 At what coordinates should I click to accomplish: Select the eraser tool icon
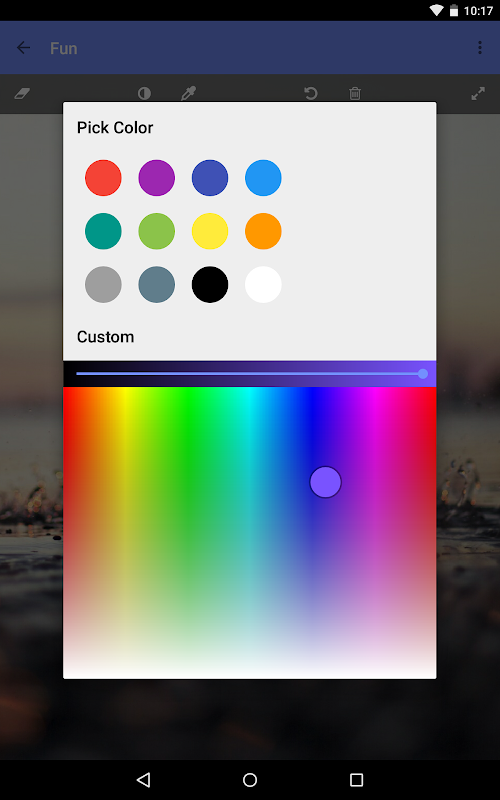[22, 93]
